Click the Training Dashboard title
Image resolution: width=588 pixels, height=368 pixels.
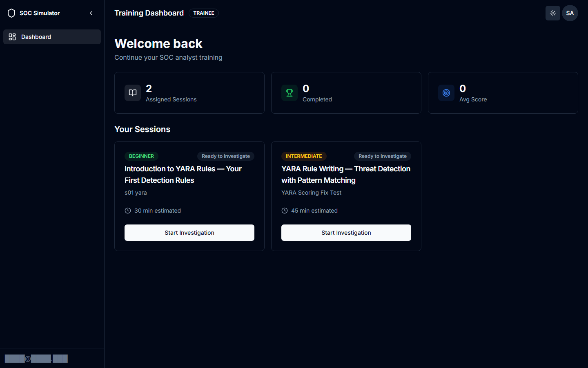[x=149, y=13]
